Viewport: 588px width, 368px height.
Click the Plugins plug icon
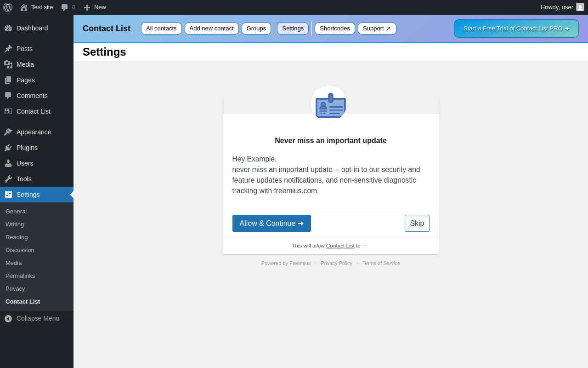pos(8,148)
